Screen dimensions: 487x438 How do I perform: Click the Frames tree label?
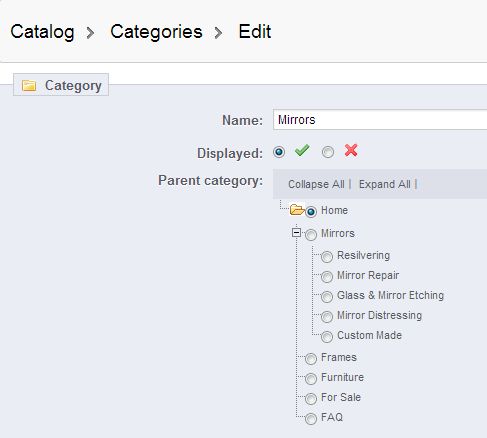click(x=339, y=357)
